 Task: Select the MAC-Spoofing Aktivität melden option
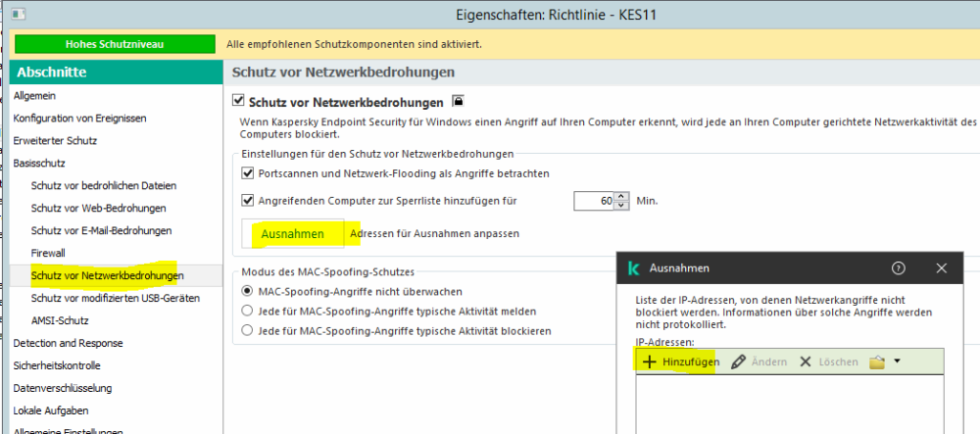pos(248,311)
